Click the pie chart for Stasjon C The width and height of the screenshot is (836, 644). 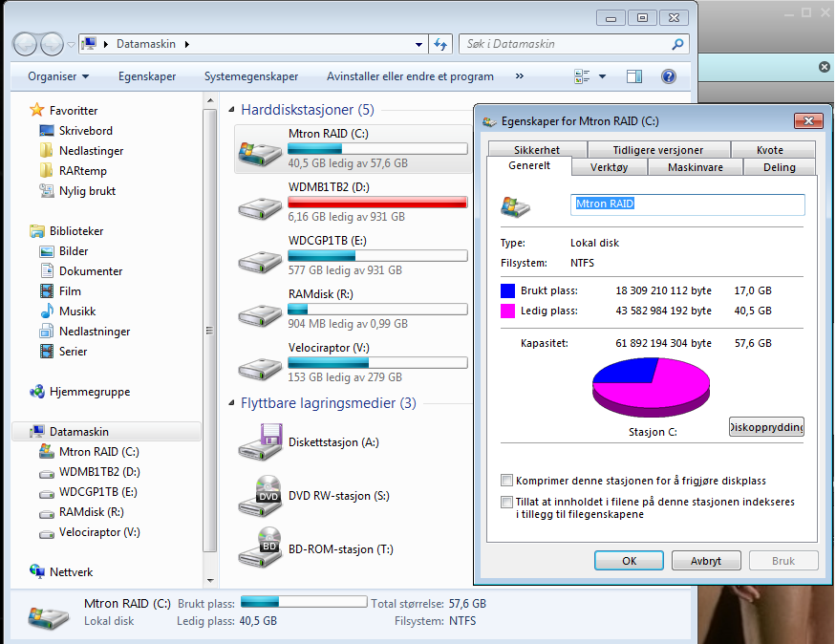tap(651, 387)
